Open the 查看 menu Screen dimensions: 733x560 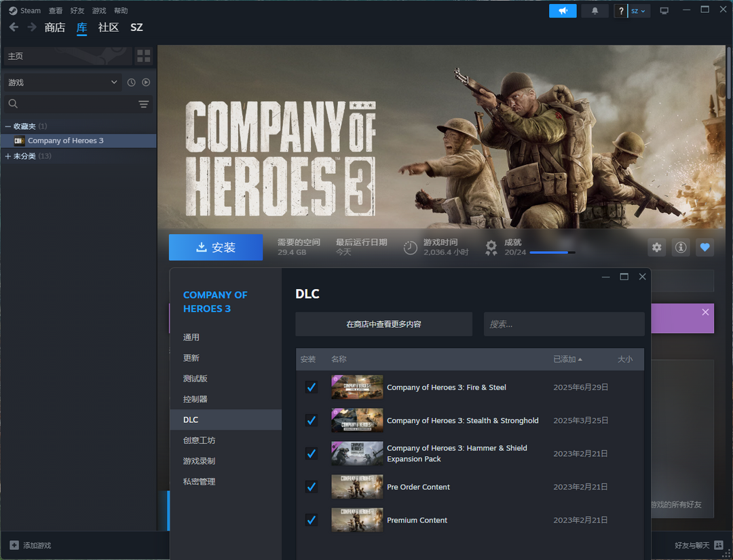56,10
